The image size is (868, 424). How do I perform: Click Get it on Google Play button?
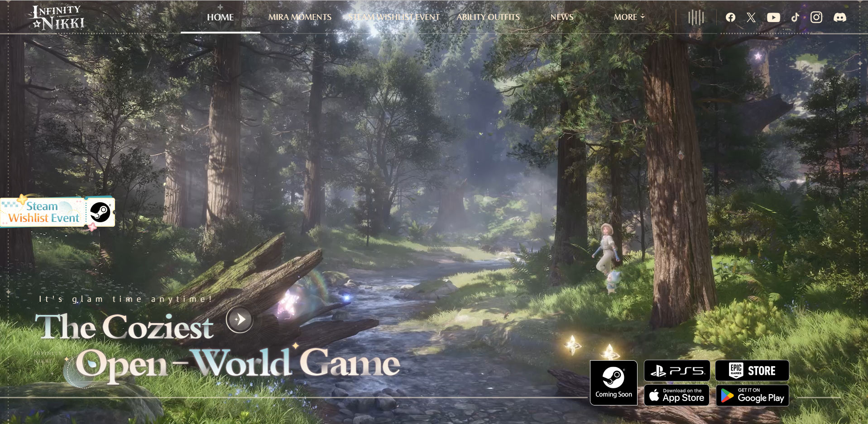coord(752,395)
